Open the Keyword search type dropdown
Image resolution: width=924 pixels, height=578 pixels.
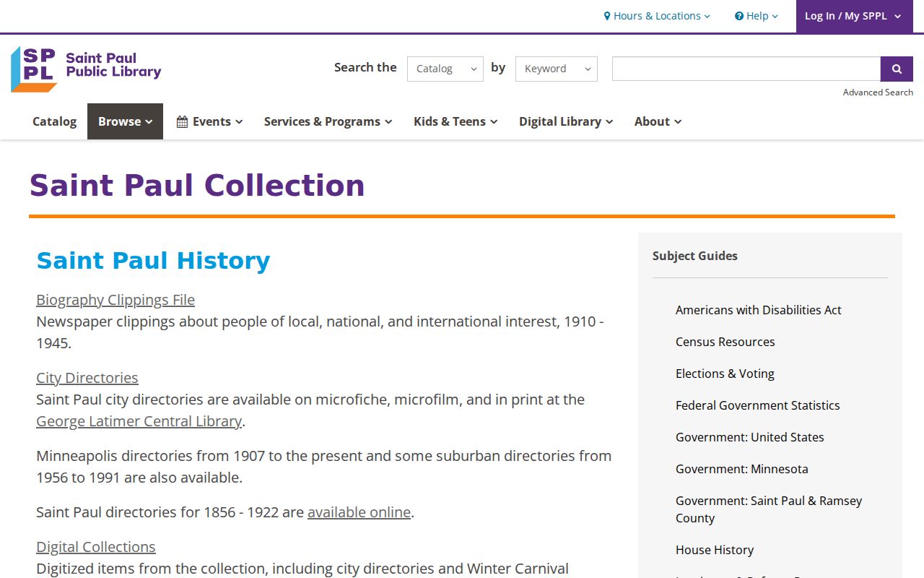557,69
